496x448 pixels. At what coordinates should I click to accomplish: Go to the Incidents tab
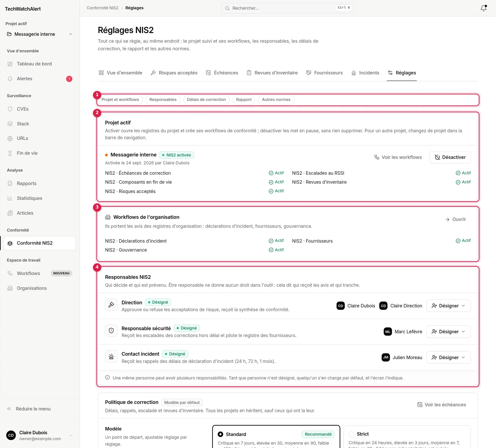click(x=365, y=73)
